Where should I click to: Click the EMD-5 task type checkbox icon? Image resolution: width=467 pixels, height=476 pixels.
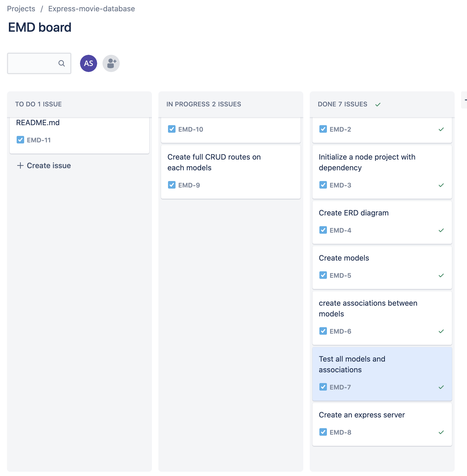pos(323,275)
